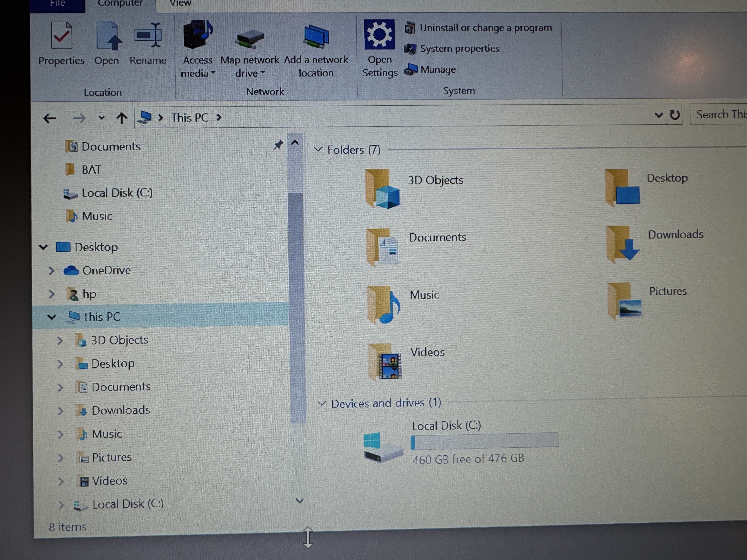
Task: Click Map network drive icon
Action: (x=250, y=39)
